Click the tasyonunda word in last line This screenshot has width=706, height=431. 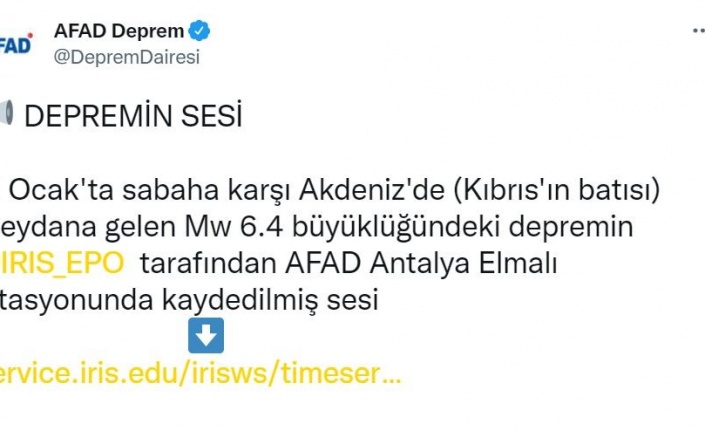click(75, 300)
